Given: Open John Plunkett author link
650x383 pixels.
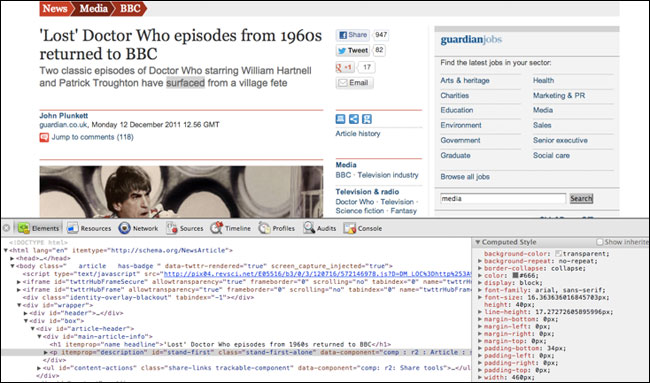Looking at the screenshot, I should 63,116.
